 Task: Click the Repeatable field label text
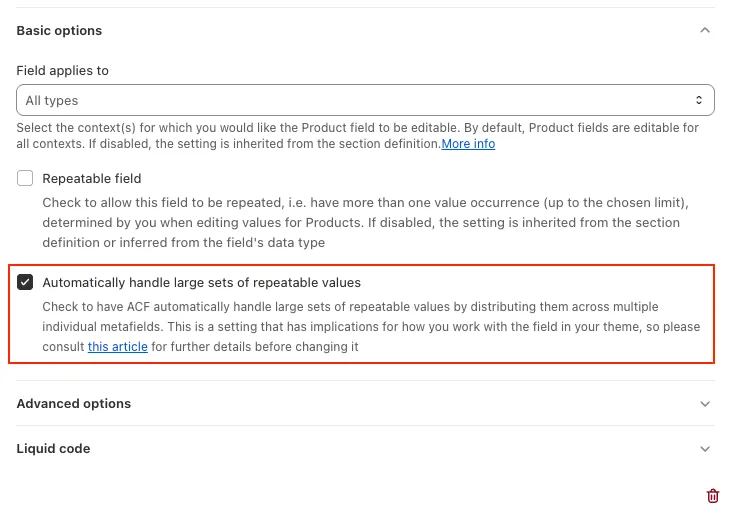[x=92, y=178]
